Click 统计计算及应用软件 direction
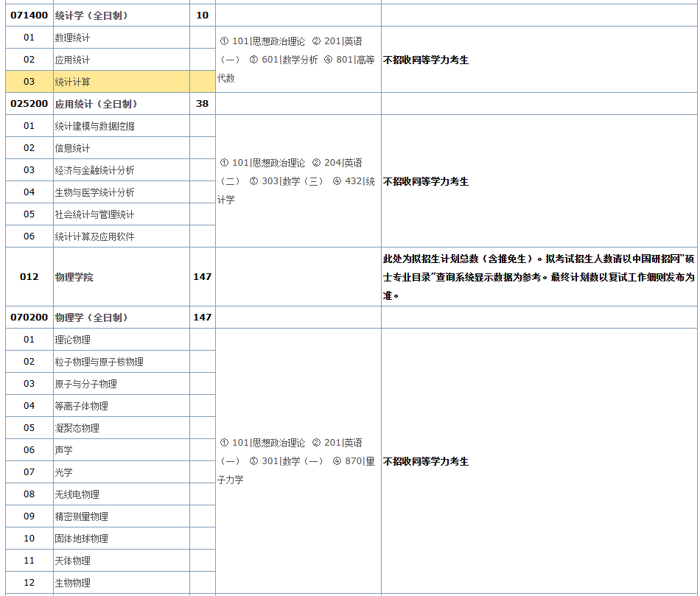700x596 pixels. click(94, 236)
